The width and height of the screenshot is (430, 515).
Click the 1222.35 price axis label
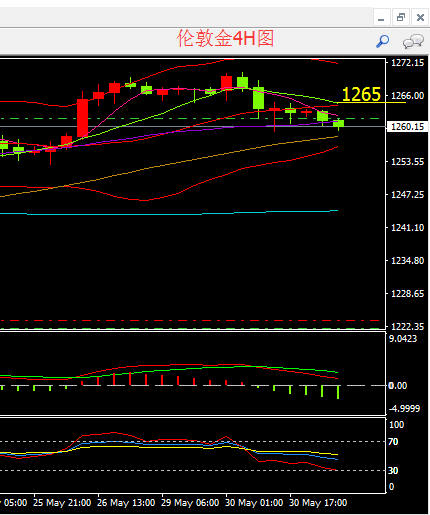(x=407, y=326)
